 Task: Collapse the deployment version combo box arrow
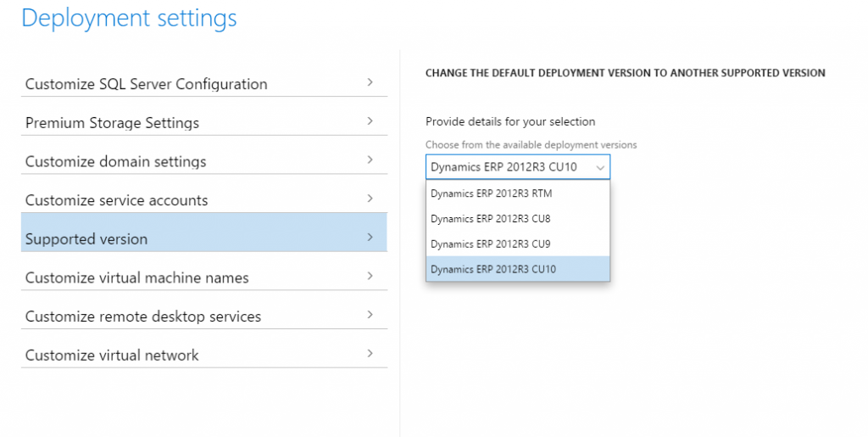pyautogui.click(x=600, y=167)
